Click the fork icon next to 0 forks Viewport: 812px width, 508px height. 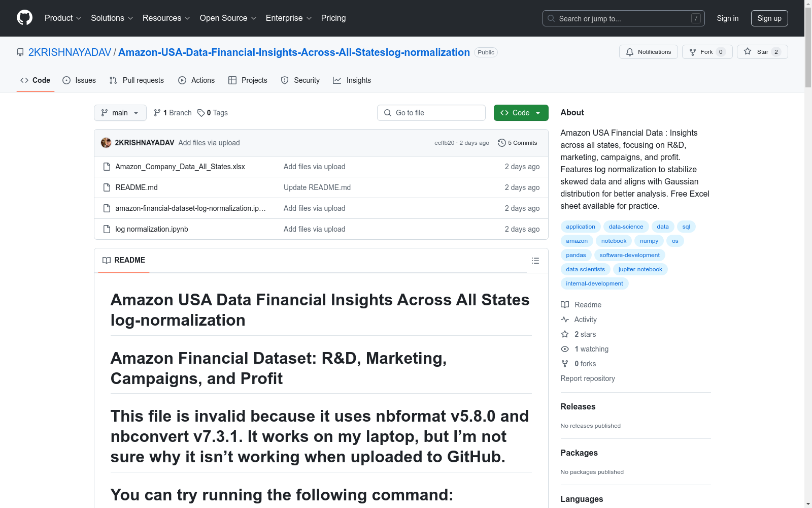click(x=565, y=364)
